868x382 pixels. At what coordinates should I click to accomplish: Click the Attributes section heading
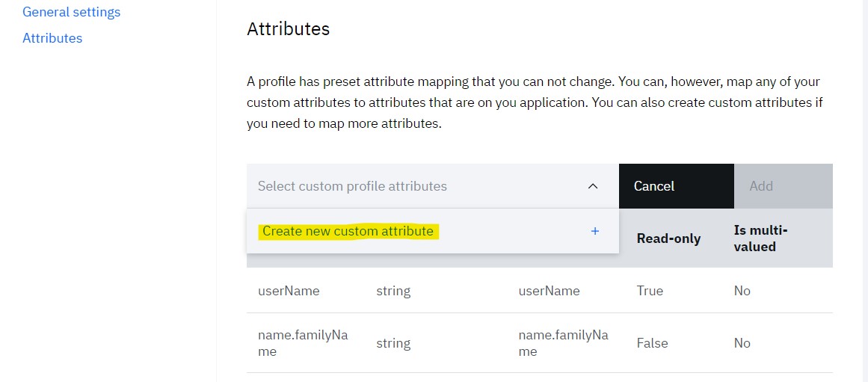[x=288, y=29]
